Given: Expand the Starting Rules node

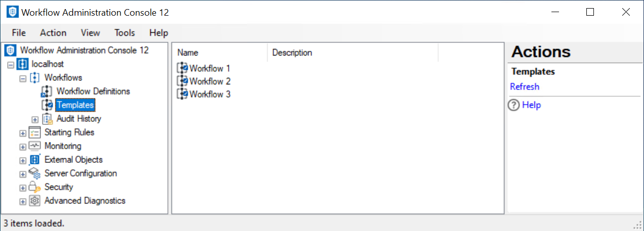Looking at the screenshot, I should (23, 133).
